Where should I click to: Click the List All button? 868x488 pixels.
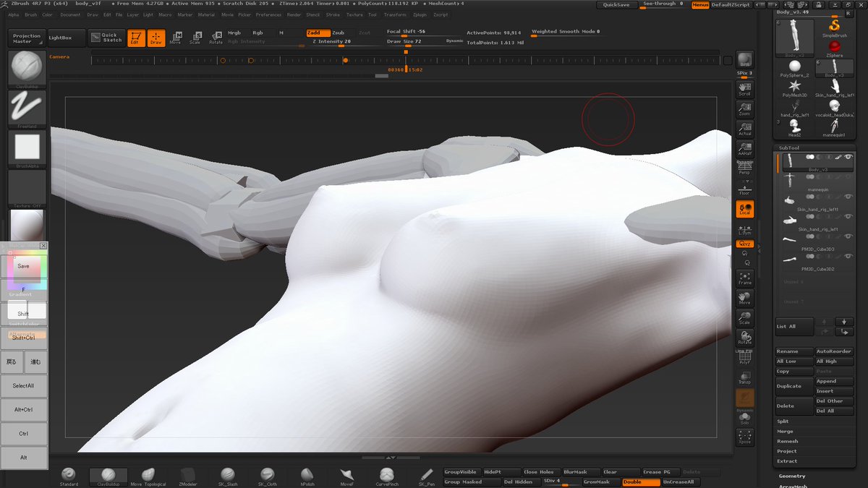(794, 326)
